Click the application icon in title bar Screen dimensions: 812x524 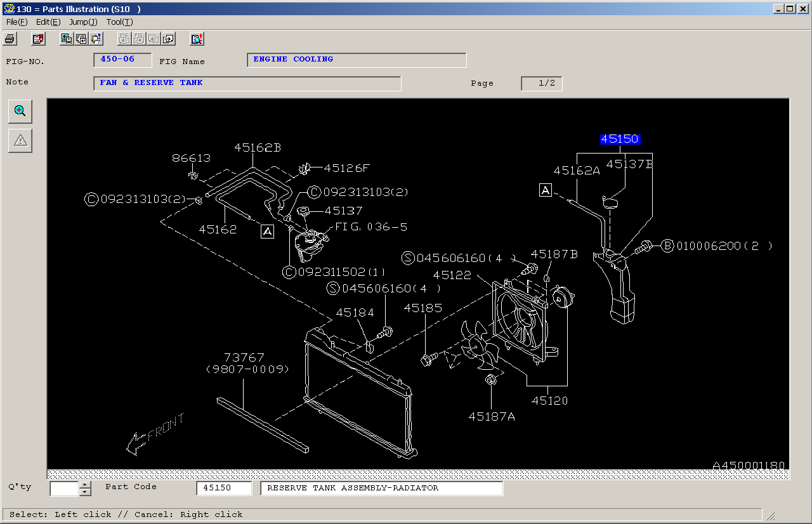(x=9, y=9)
